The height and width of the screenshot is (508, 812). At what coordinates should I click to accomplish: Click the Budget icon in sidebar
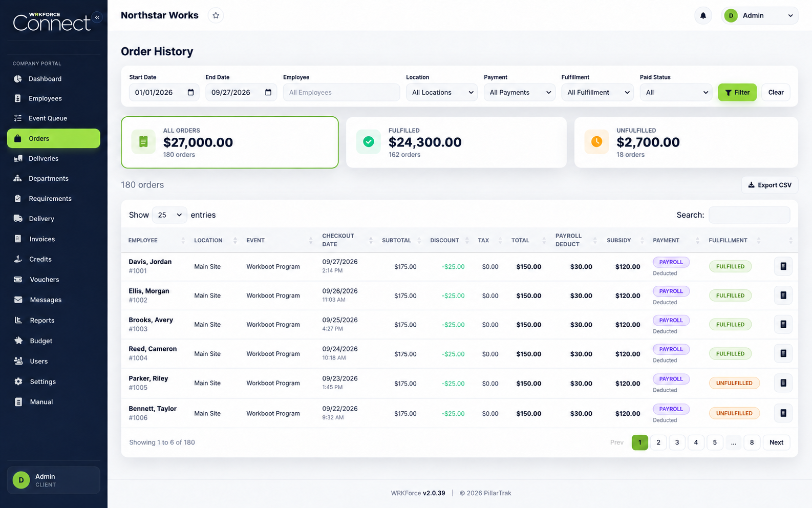coord(18,341)
